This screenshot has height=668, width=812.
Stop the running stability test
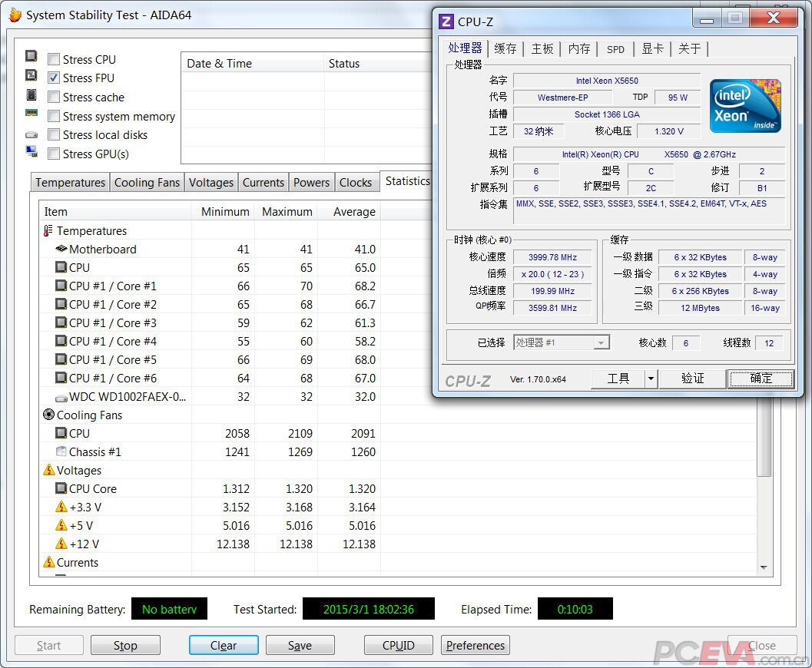point(125,646)
